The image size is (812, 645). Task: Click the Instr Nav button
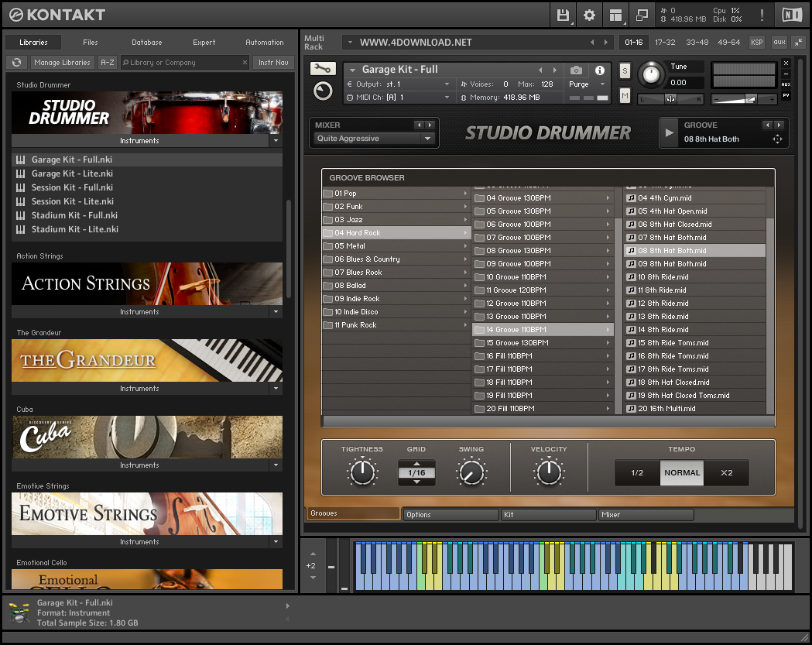point(273,62)
